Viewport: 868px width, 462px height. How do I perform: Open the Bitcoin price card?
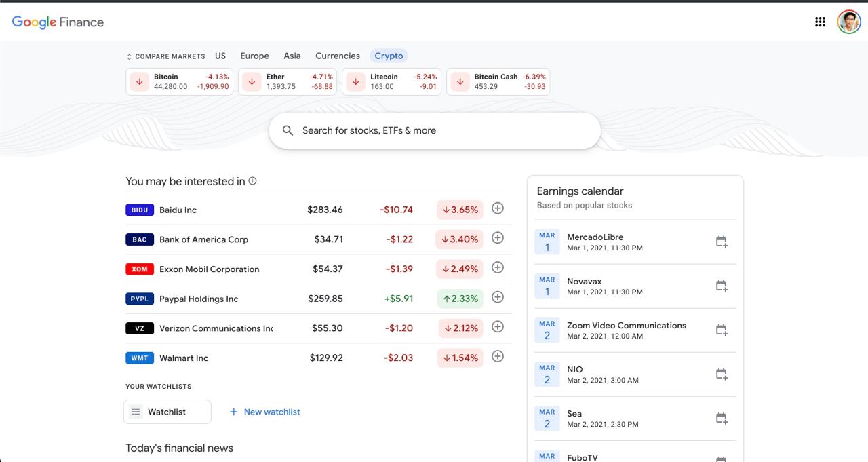tap(180, 81)
